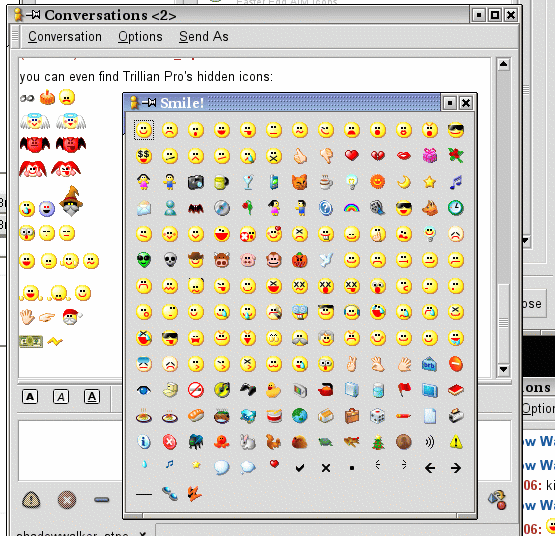Pick the martini glass emoticon
This screenshot has width=555, height=536.
[x=248, y=182]
